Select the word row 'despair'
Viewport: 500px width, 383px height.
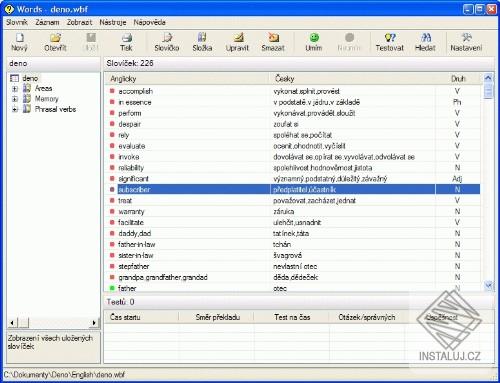tap(293, 124)
